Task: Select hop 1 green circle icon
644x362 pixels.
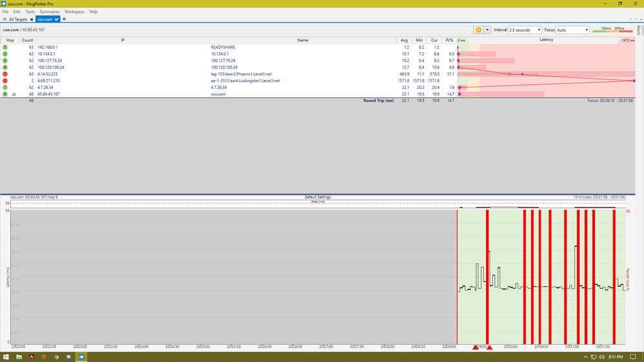Action: [x=5, y=47]
